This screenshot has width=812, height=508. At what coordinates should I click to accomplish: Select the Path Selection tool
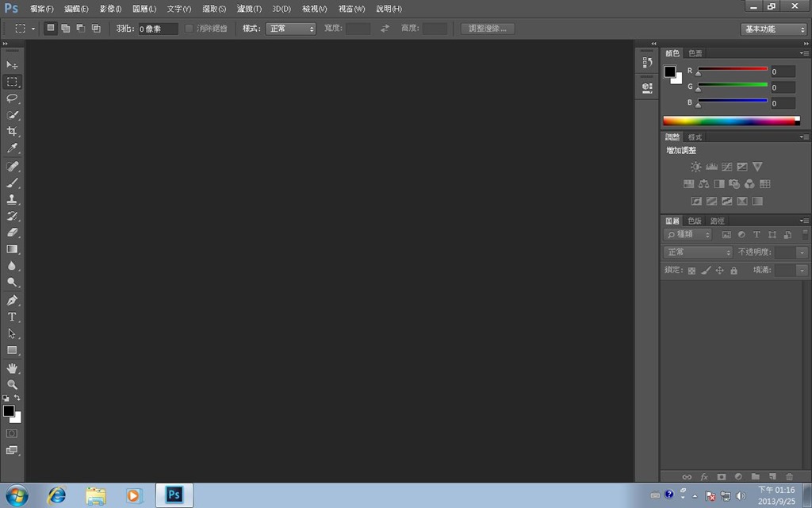tap(12, 333)
